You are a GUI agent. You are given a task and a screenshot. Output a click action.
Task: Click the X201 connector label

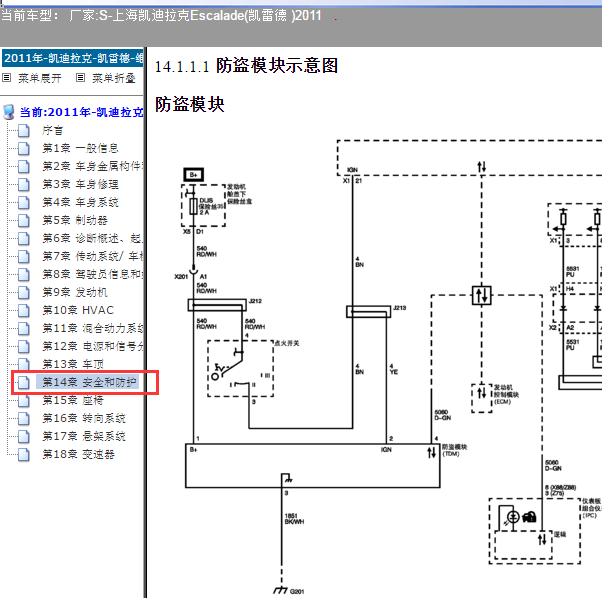click(181, 276)
